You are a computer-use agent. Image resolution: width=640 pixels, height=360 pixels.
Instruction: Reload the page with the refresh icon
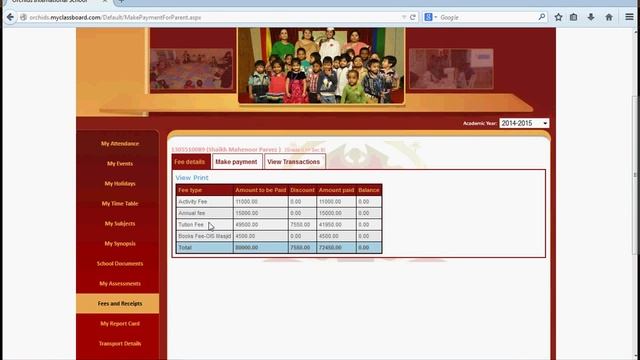pos(413,17)
